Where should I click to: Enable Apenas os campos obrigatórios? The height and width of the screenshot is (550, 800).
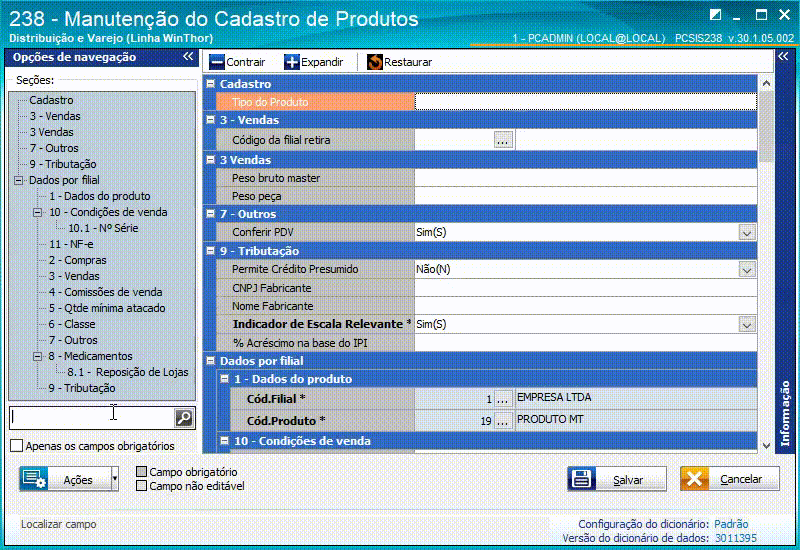(16, 445)
